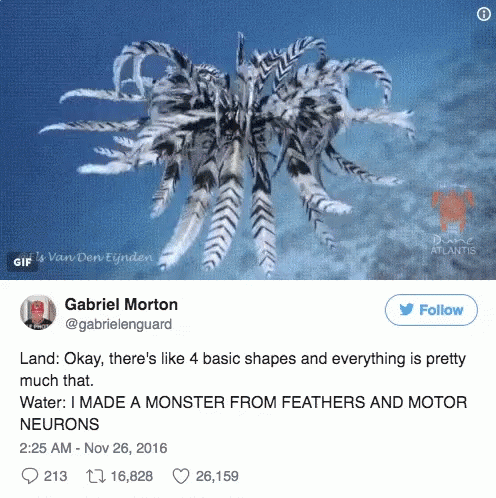The image size is (496, 498).
Task: Play the feather star GIF
Action: point(248,140)
